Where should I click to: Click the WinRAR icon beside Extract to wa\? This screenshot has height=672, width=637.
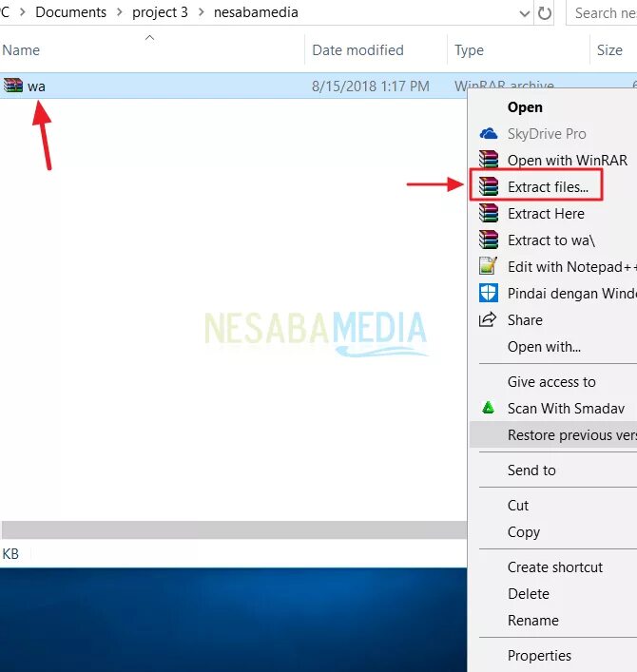tap(489, 240)
